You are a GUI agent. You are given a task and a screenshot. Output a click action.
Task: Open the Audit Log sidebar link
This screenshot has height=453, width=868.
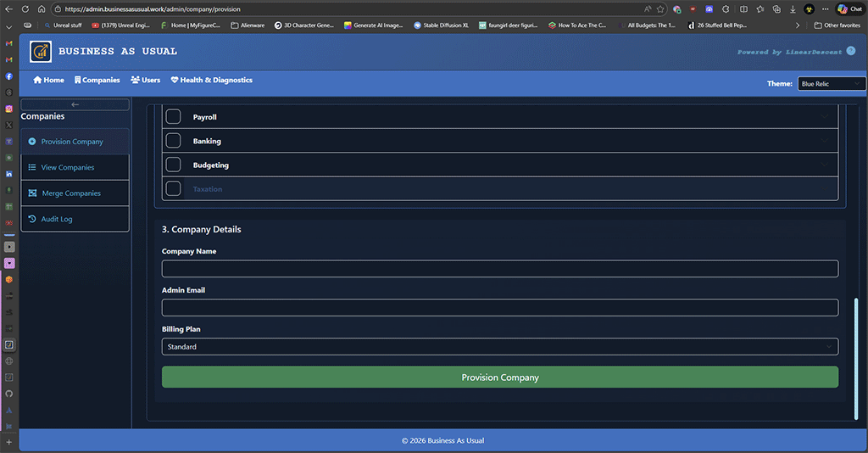point(57,219)
